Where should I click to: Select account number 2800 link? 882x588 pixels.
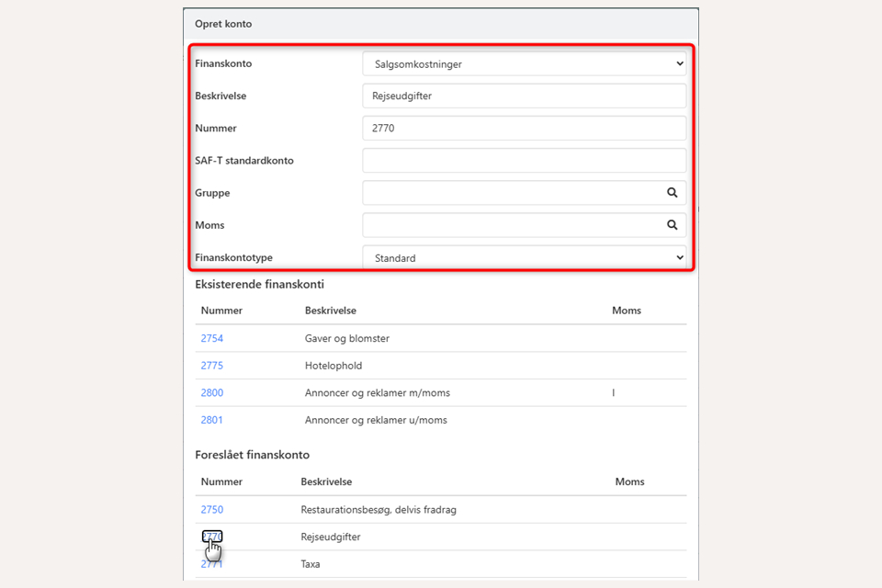212,393
